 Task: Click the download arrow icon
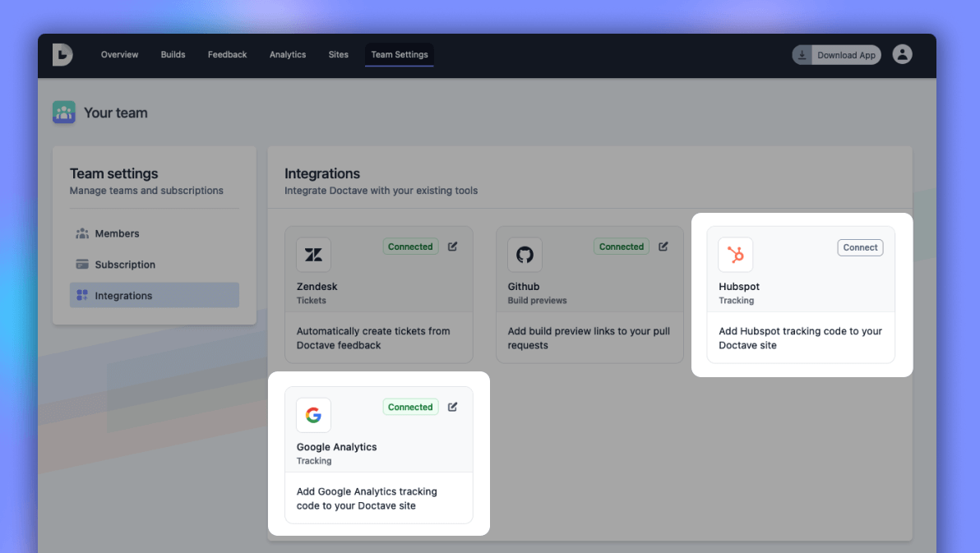(802, 55)
